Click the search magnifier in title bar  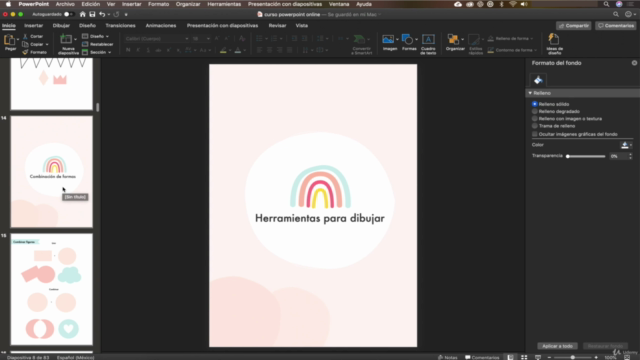point(616,14)
